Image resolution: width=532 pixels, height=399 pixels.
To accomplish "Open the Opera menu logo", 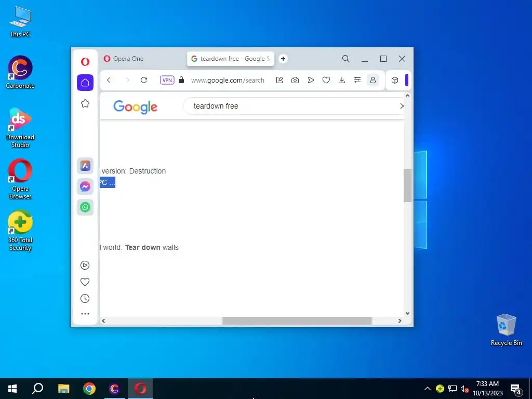I will [85, 61].
